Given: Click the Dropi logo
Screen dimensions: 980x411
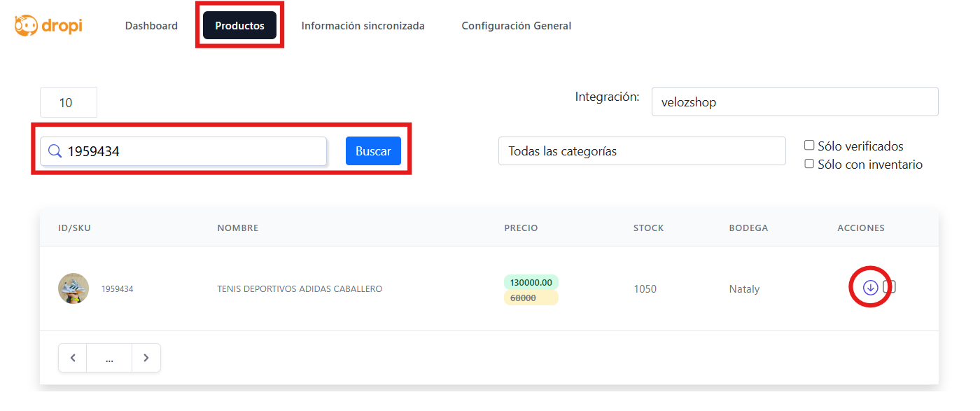Looking at the screenshot, I should pos(48,26).
